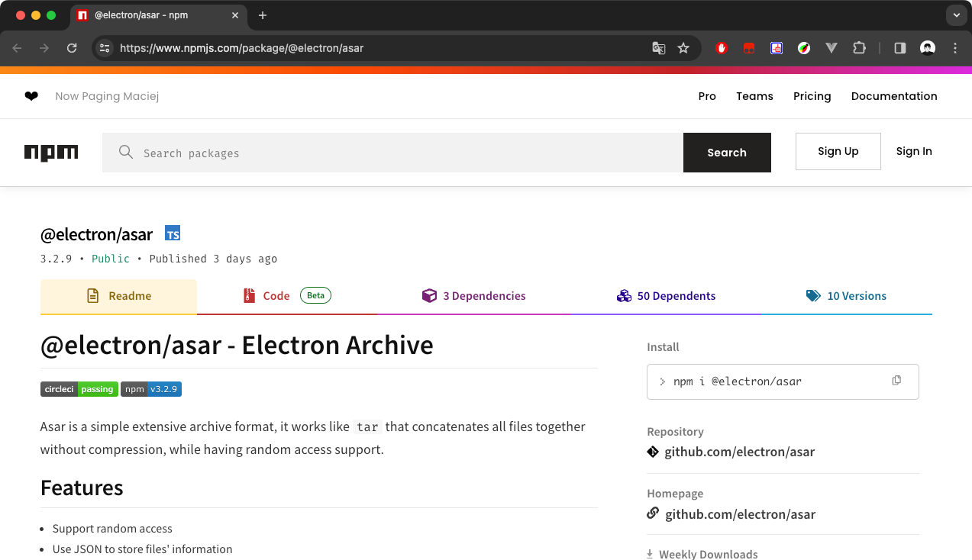
Task: Click the git repository diamond icon
Action: tap(653, 452)
